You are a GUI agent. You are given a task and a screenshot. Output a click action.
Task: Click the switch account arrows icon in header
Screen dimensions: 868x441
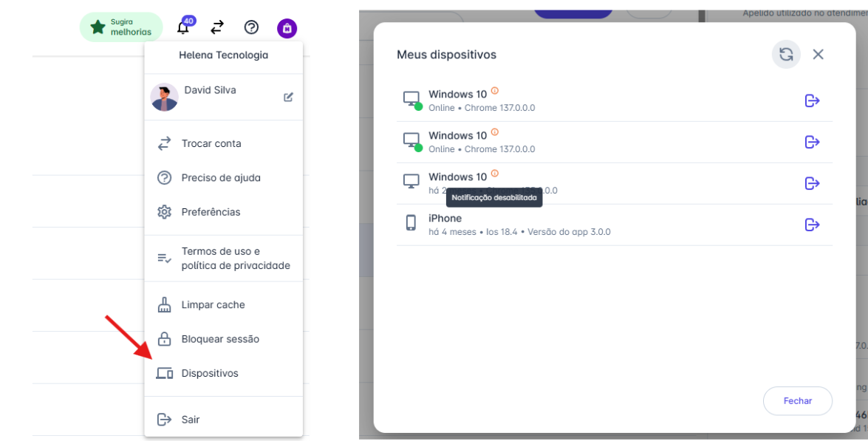click(x=216, y=28)
